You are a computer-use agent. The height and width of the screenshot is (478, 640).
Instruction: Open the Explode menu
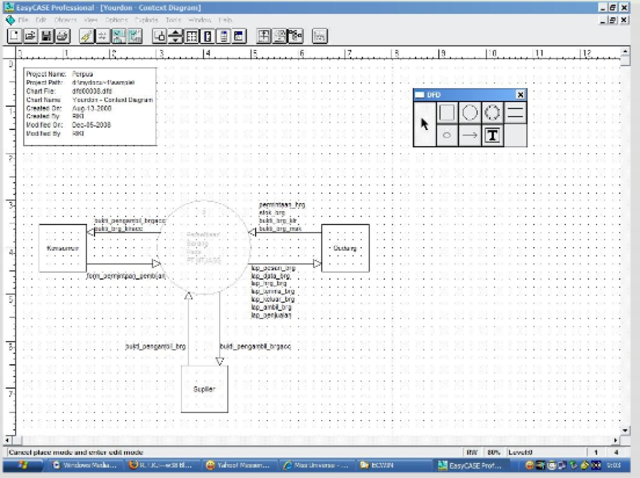(146, 20)
